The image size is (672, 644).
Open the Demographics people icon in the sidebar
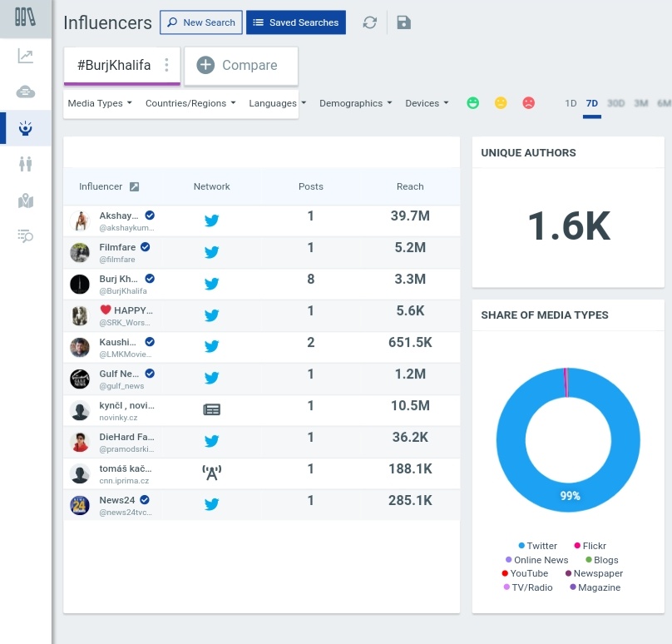coord(25,164)
